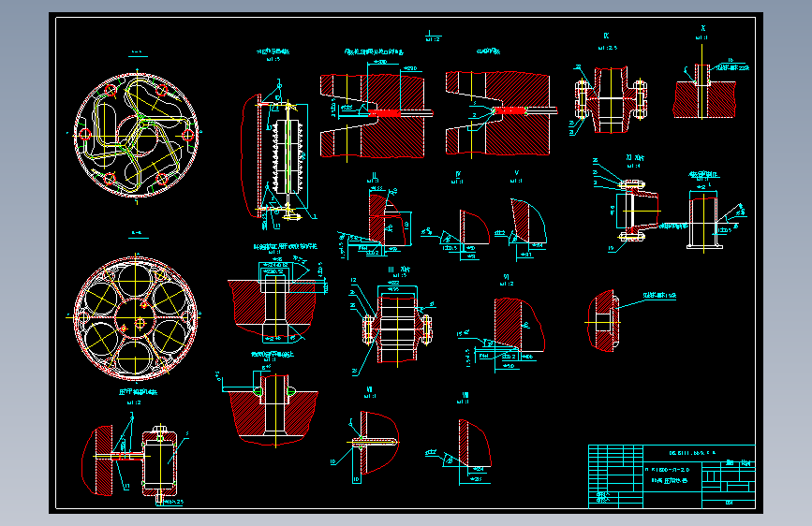Select the revision grid in the title block

[615, 466]
